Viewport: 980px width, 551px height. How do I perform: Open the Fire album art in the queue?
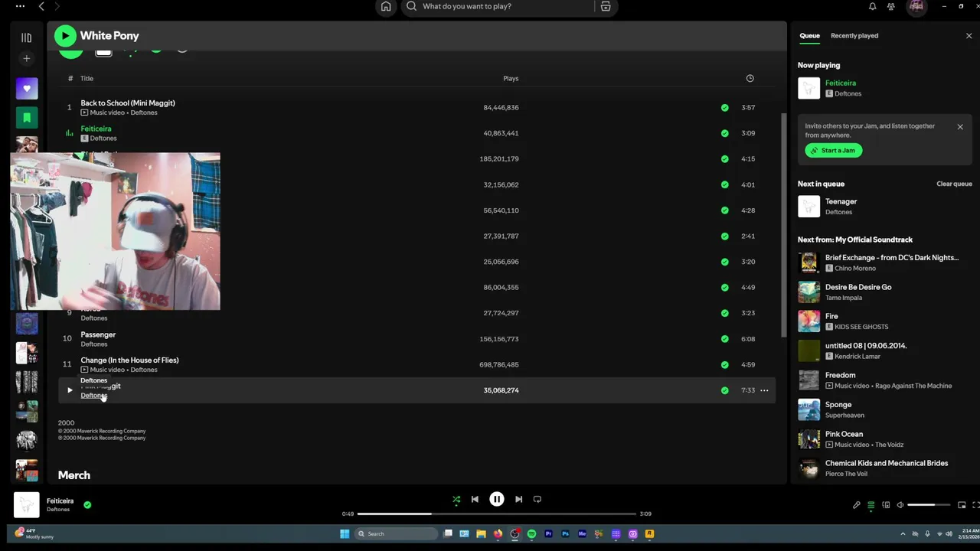pyautogui.click(x=808, y=321)
